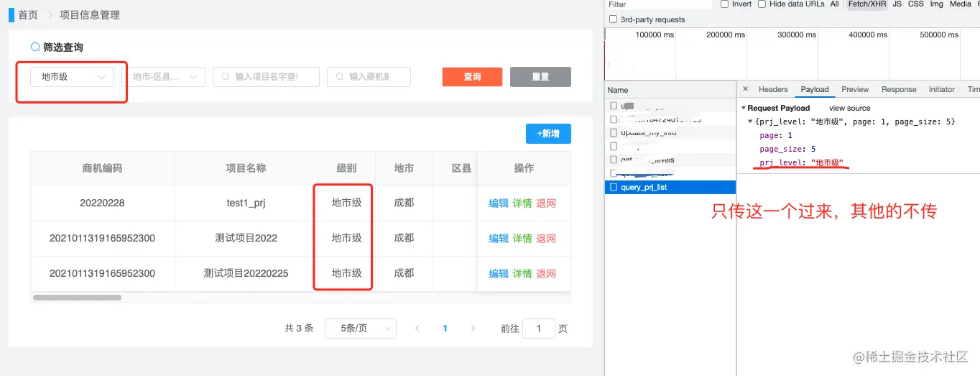
Task: Click 编辑 for 测试项目2022 row
Action: pos(499,239)
